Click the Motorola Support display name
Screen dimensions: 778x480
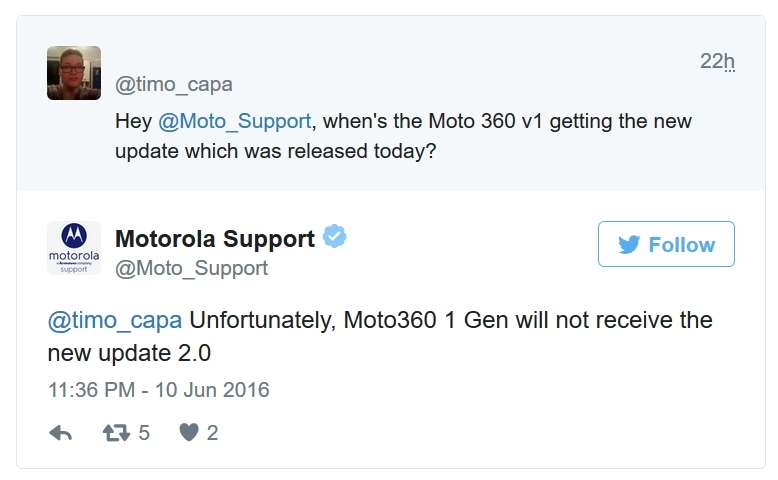(x=215, y=239)
